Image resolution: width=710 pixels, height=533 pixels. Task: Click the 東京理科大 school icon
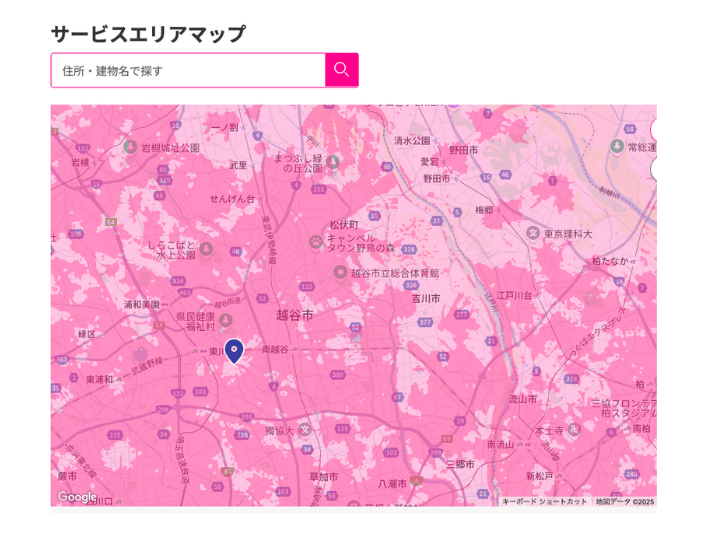533,233
